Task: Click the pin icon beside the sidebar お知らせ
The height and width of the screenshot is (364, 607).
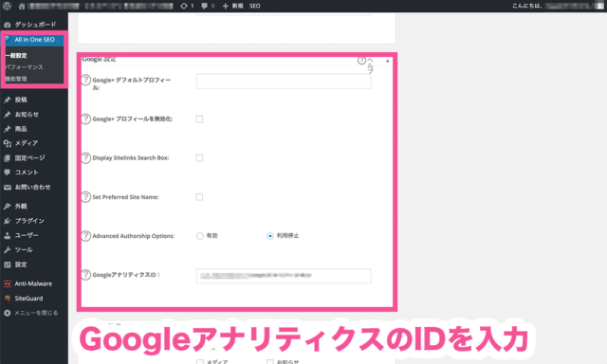Action: tap(7, 115)
